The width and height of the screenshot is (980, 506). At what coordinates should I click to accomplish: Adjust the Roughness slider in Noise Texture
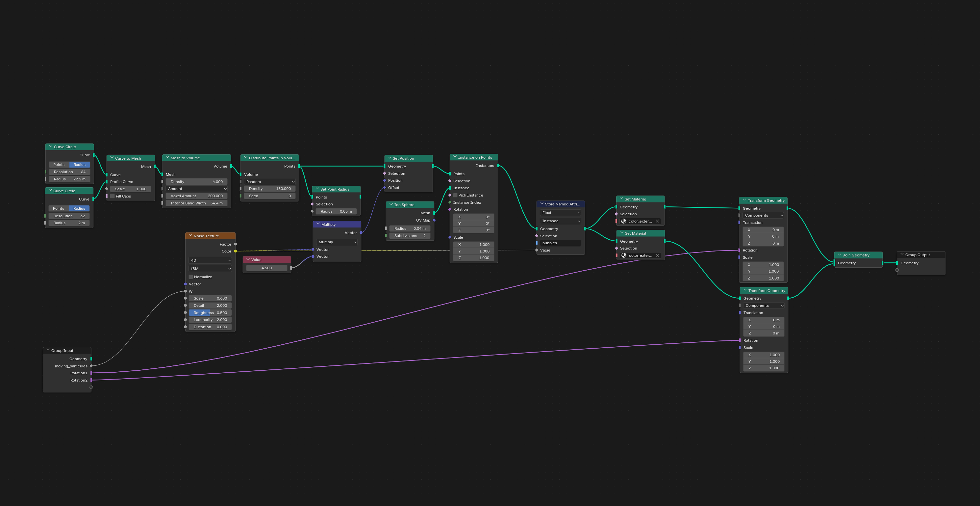210,312
